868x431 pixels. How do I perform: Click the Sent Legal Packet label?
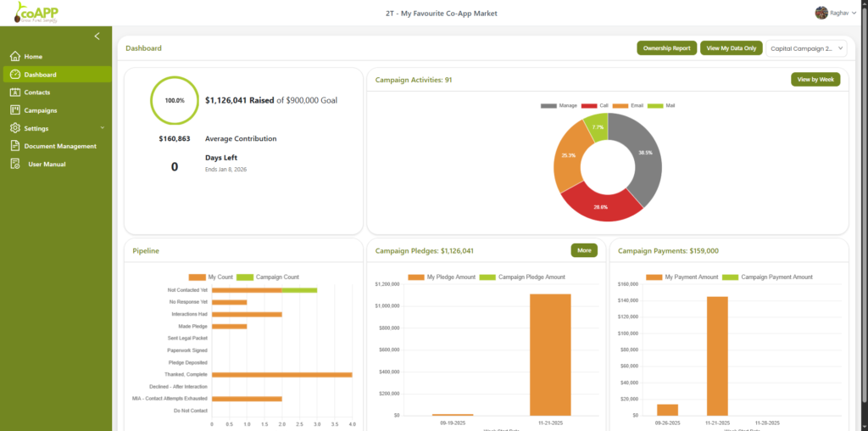(187, 338)
